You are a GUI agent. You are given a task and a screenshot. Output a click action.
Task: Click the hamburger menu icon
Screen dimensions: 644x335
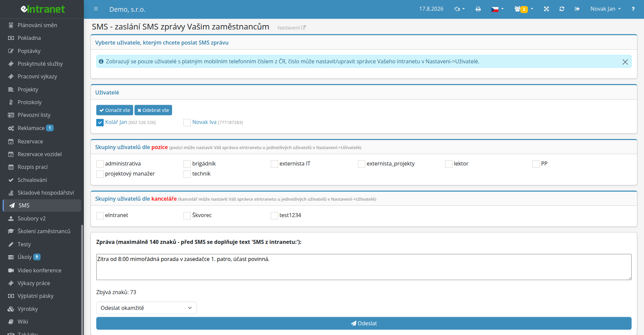(x=96, y=9)
